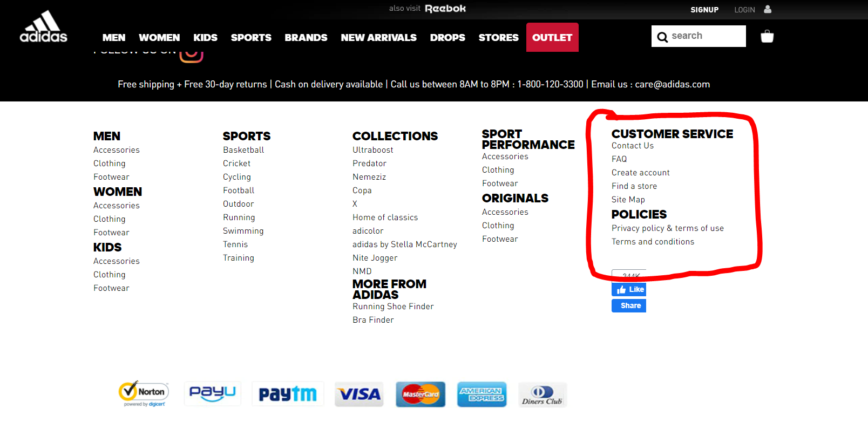Screen dimensions: 868x422
Task: Visit the Reebok logo link
Action: pyautogui.click(x=445, y=9)
